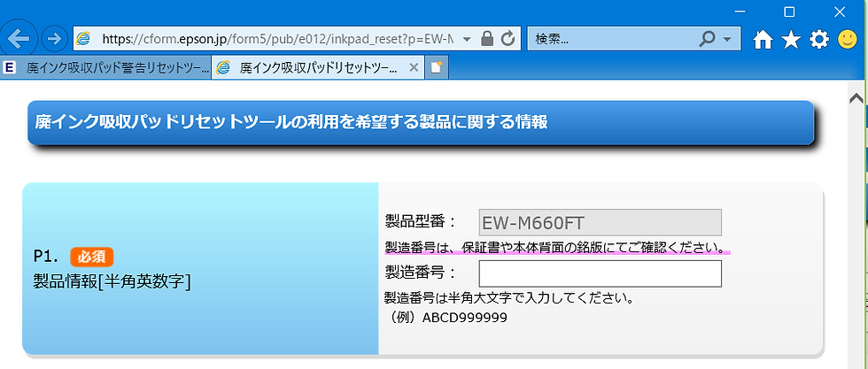Click the text 製品情報[半角英数字]
Image resolution: width=868 pixels, height=369 pixels.
point(112,281)
